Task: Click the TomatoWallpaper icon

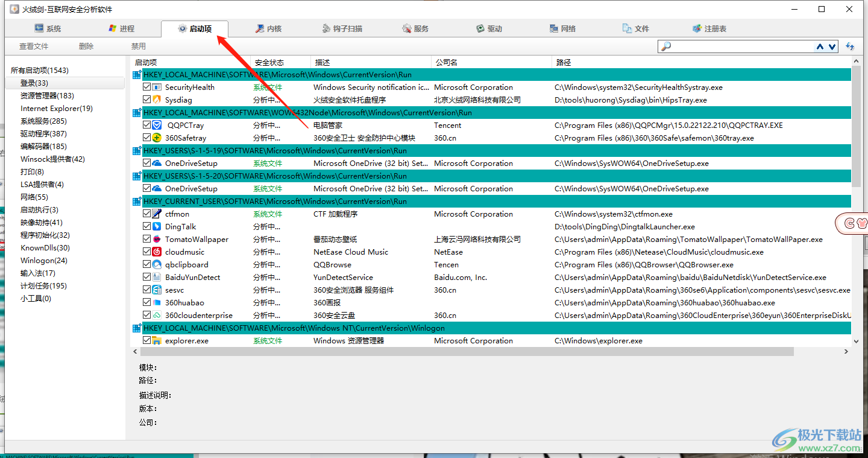Action: 157,240
